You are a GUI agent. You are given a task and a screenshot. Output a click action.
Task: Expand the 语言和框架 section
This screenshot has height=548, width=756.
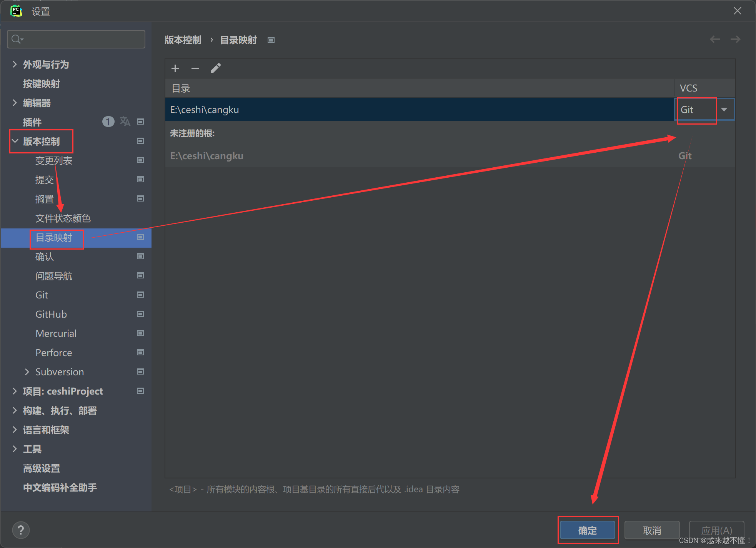[x=15, y=430]
